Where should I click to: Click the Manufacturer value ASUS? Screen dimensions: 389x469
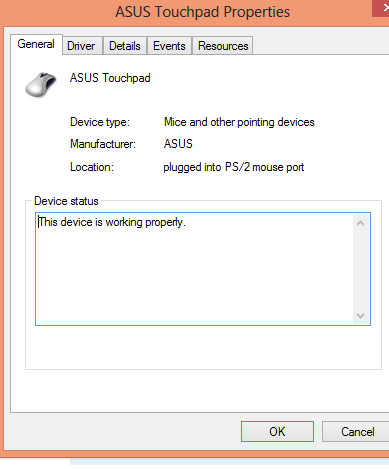pyautogui.click(x=178, y=144)
